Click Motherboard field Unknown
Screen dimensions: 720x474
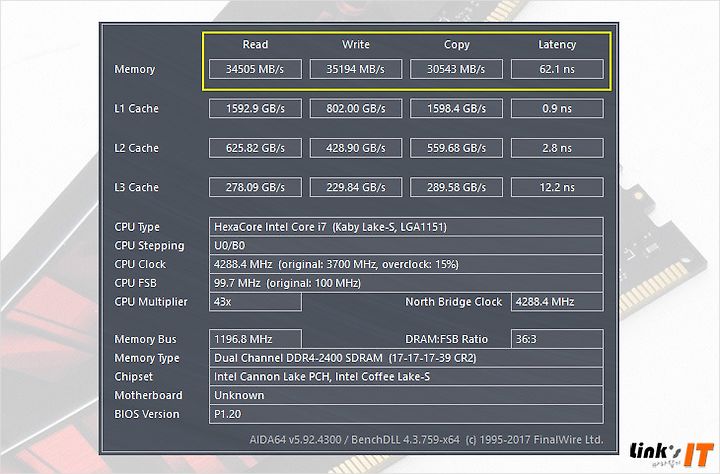pyautogui.click(x=406, y=395)
